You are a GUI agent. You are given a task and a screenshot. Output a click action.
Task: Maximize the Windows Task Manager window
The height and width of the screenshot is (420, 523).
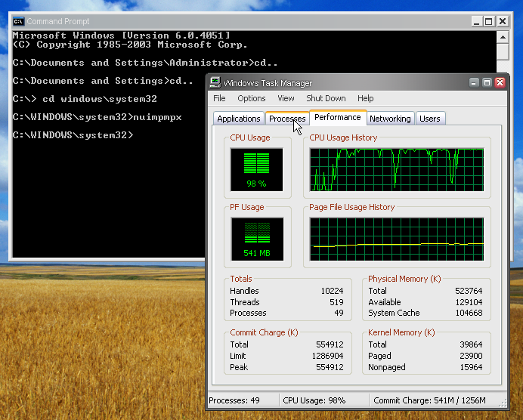click(x=487, y=82)
